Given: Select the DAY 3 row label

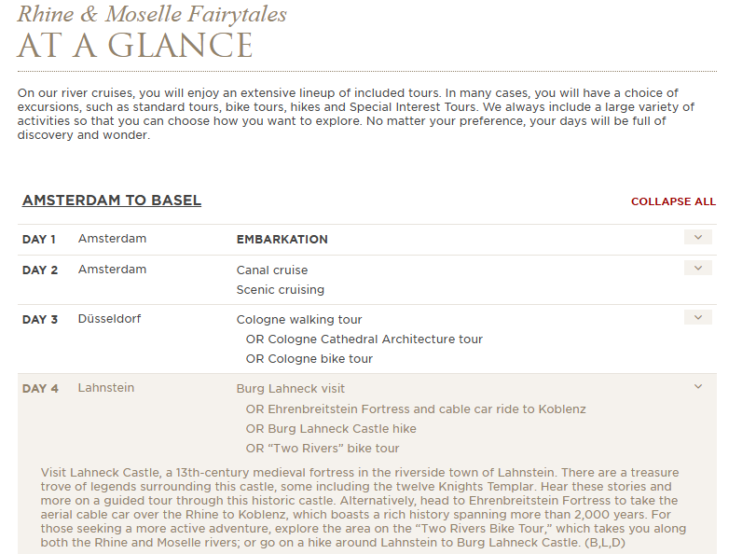Looking at the screenshot, I should [x=40, y=320].
